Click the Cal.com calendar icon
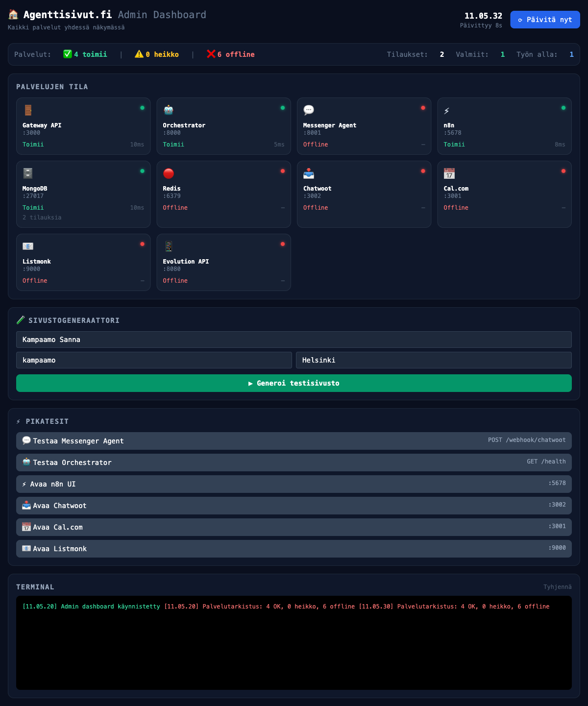The height and width of the screenshot is (706, 588). tap(449, 173)
